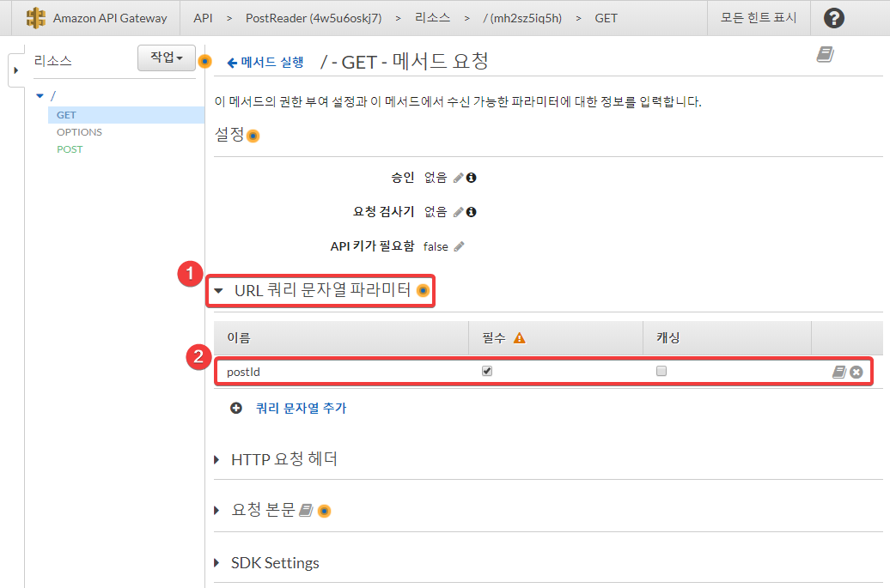Show info icon for 승인 setting
890x588 pixels.
tap(471, 178)
